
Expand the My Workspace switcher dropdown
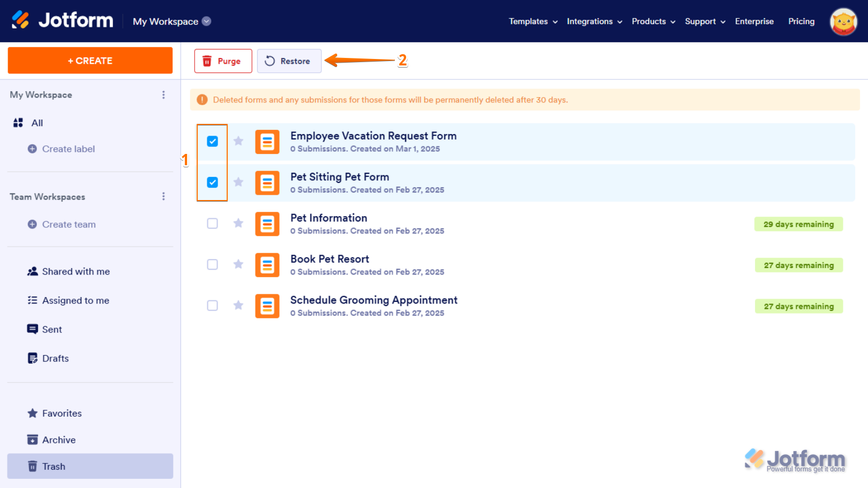click(x=206, y=21)
